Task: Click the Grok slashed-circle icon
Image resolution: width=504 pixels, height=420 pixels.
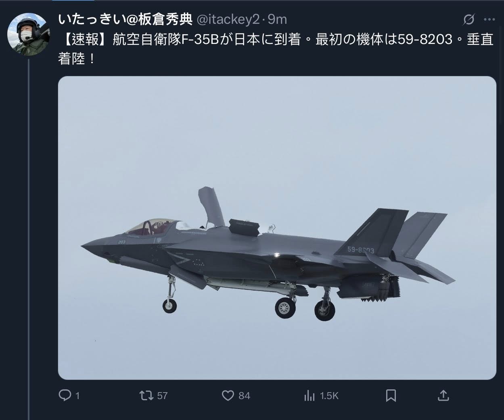Action: point(468,19)
